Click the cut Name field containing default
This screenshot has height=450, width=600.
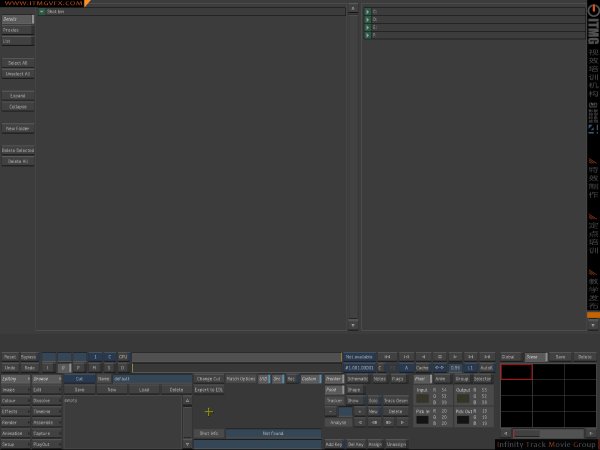[152, 379]
